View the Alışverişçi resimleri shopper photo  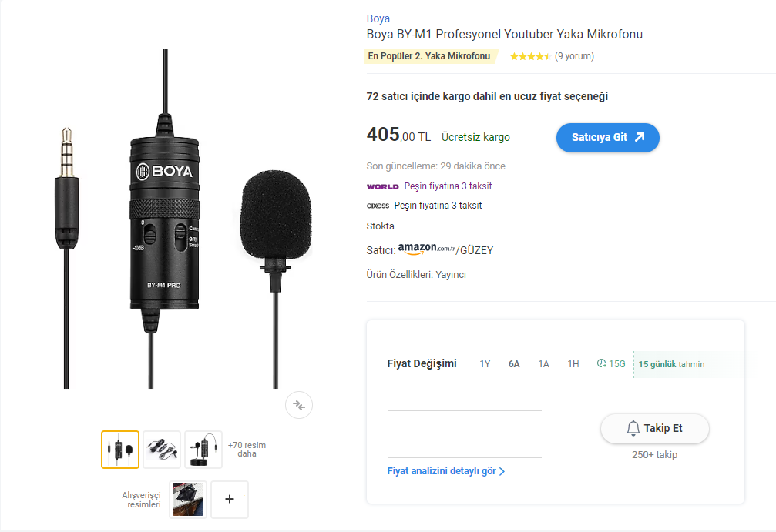(188, 499)
